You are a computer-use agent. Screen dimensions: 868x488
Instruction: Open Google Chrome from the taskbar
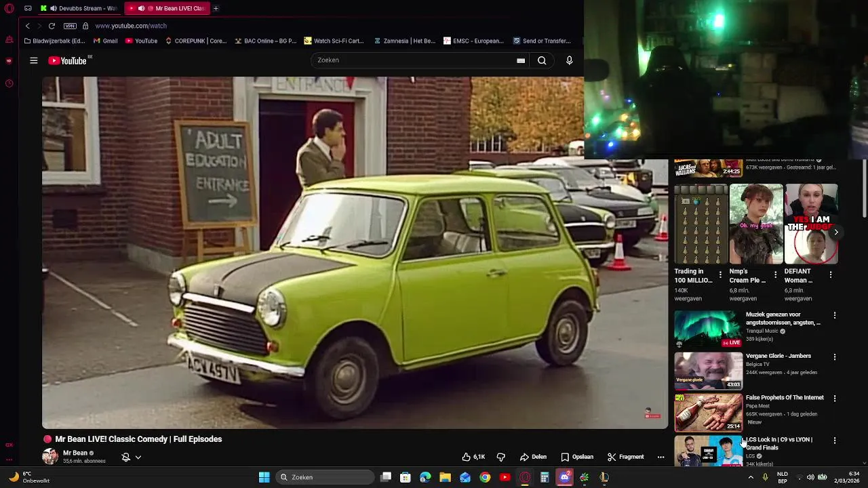click(x=485, y=477)
